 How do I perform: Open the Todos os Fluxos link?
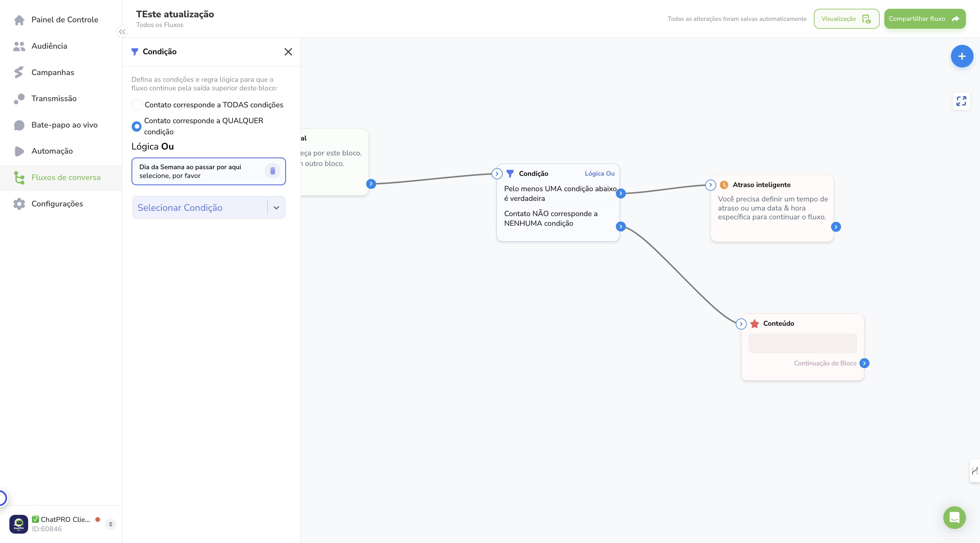tap(160, 25)
